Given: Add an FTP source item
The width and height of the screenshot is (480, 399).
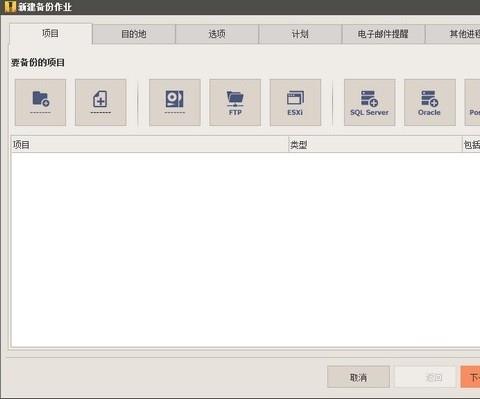Looking at the screenshot, I should tap(235, 102).
